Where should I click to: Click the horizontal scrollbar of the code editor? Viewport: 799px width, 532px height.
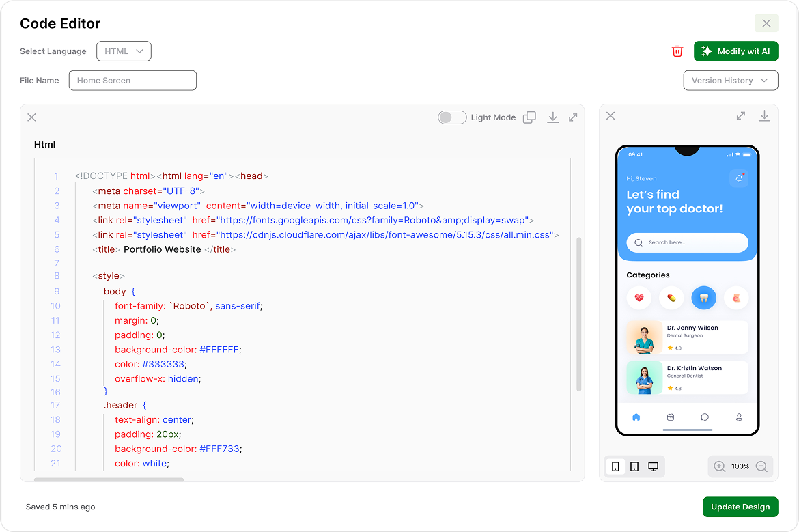pyautogui.click(x=109, y=479)
